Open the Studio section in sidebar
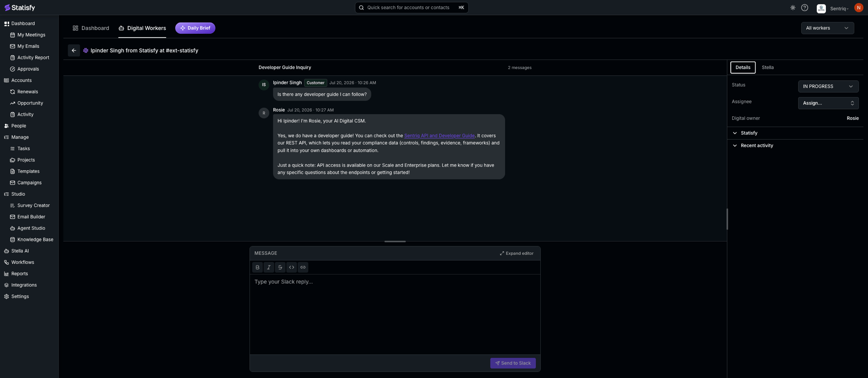The width and height of the screenshot is (868, 378). coord(18,194)
